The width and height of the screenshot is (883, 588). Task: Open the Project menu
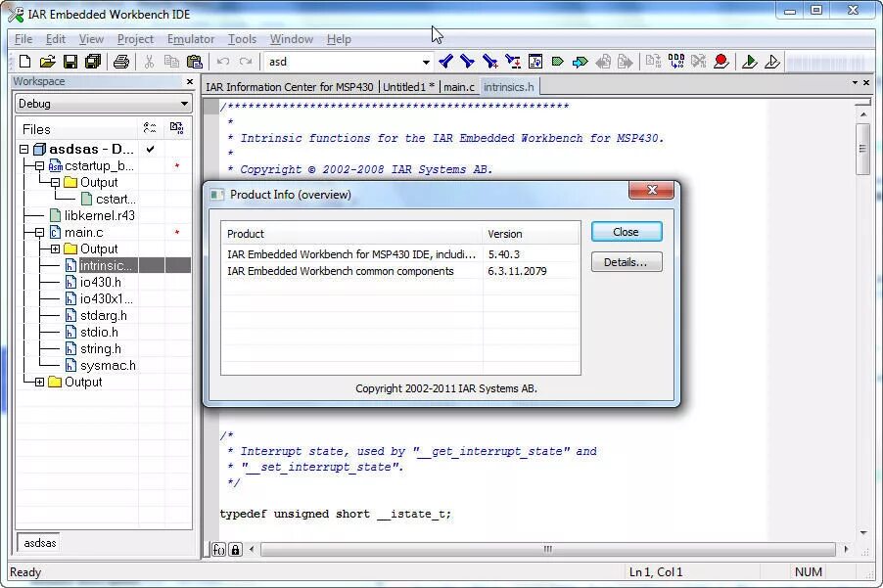tap(135, 39)
